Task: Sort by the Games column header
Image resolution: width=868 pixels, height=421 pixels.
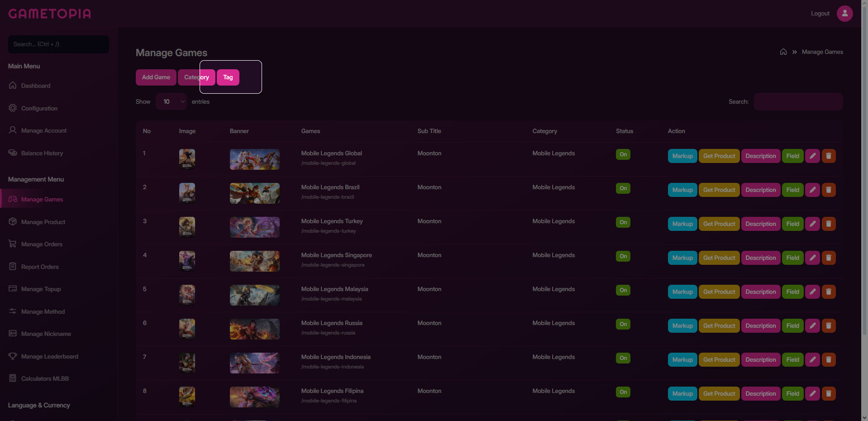Action: (310, 131)
